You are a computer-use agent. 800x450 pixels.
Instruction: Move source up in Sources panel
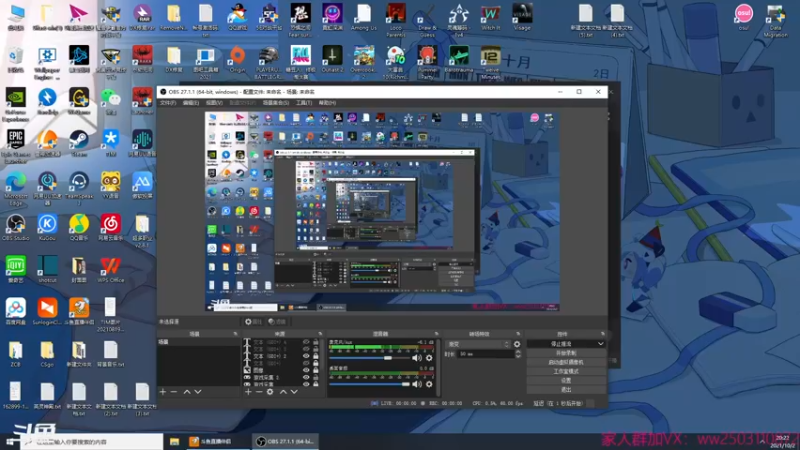[283, 392]
